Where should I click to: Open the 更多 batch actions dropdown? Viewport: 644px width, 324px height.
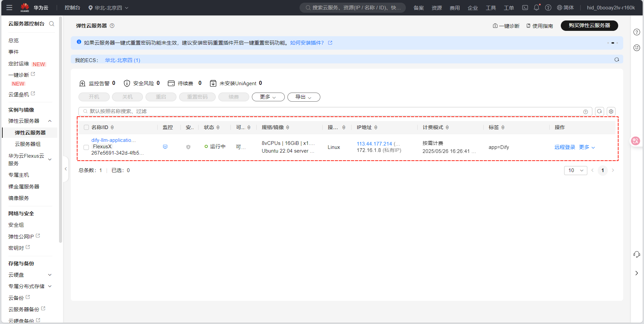point(268,97)
